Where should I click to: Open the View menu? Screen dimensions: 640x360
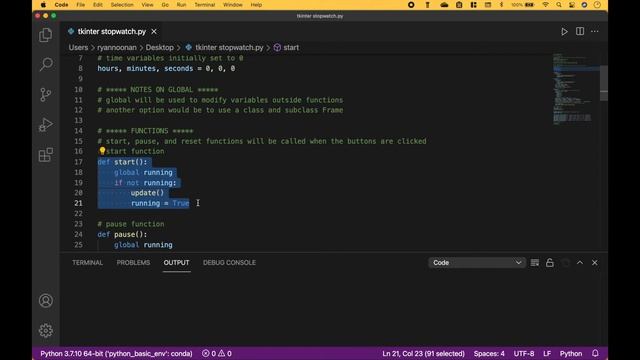pos(147,5)
